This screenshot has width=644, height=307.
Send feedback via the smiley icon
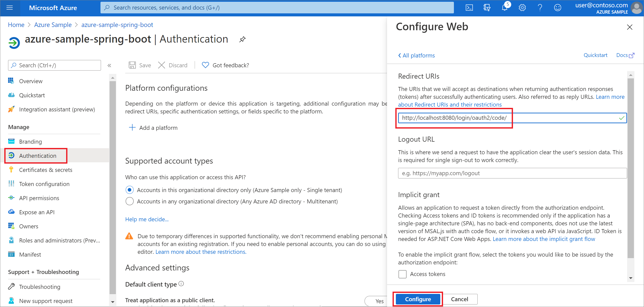pyautogui.click(x=557, y=8)
